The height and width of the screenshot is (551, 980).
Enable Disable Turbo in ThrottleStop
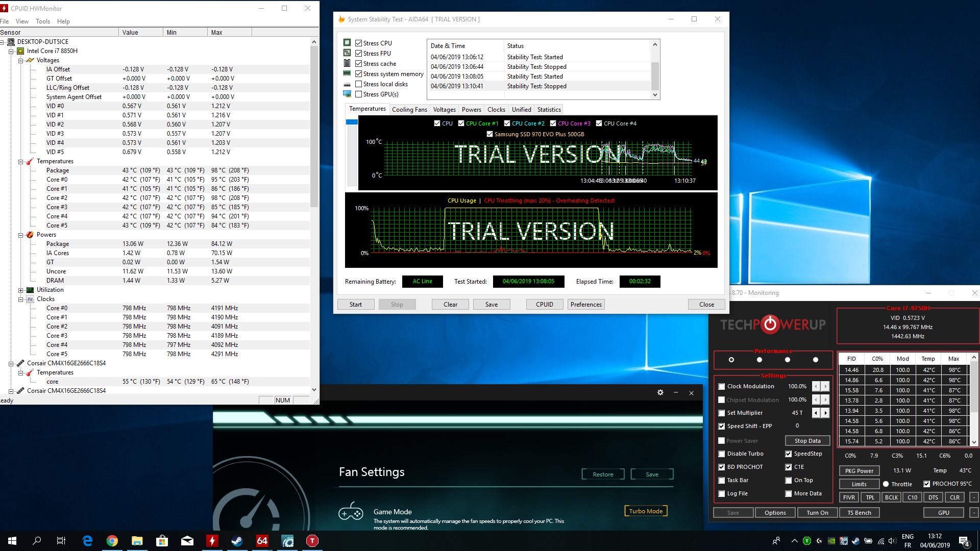point(722,454)
